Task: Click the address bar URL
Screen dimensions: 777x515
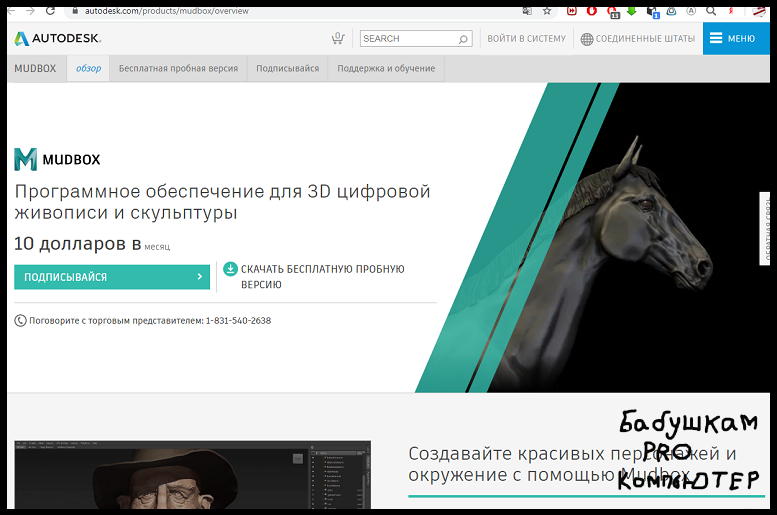Action: 167,11
